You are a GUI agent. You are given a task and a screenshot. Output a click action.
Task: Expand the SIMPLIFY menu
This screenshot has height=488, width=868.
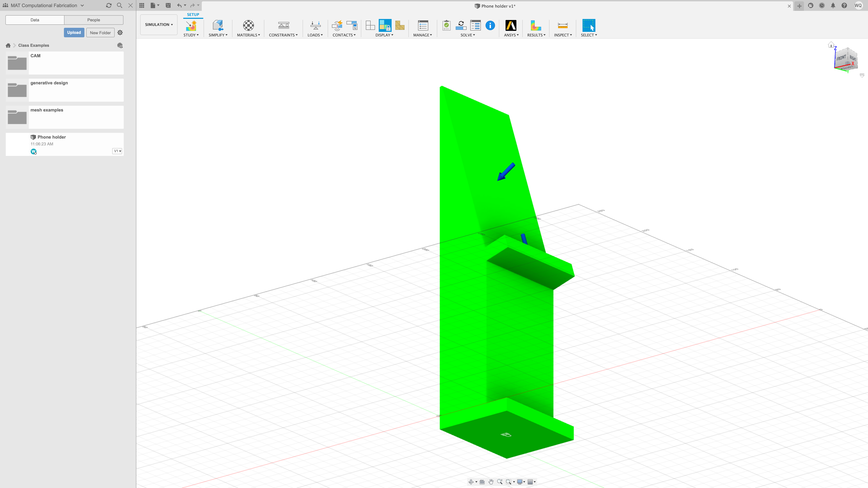(x=218, y=35)
